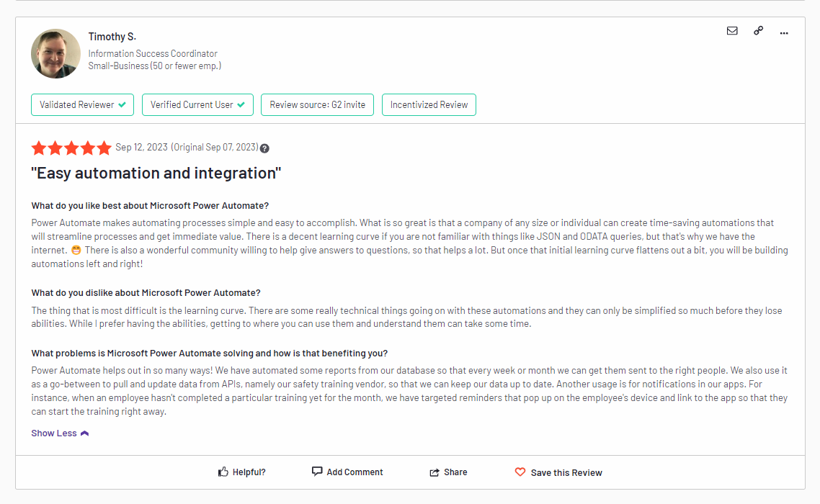Click "Information Success Coordinator" job title
The height and width of the screenshot is (504, 820).
153,53
